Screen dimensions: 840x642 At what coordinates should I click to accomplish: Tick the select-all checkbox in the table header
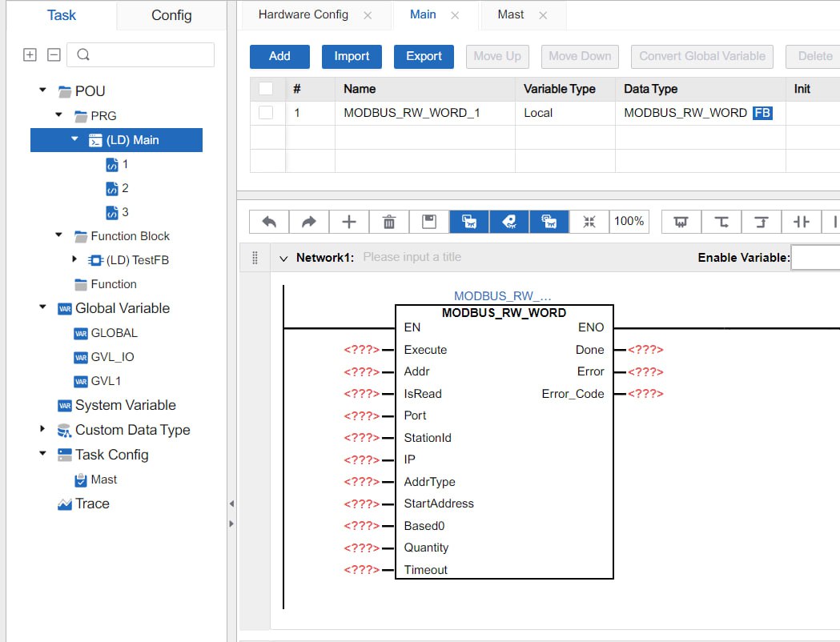(x=266, y=88)
